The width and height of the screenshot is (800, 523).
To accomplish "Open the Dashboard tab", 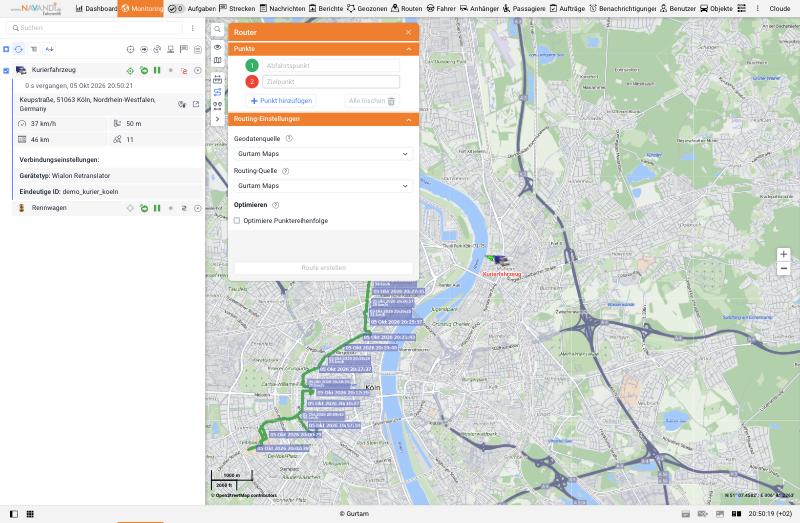I will [96, 9].
